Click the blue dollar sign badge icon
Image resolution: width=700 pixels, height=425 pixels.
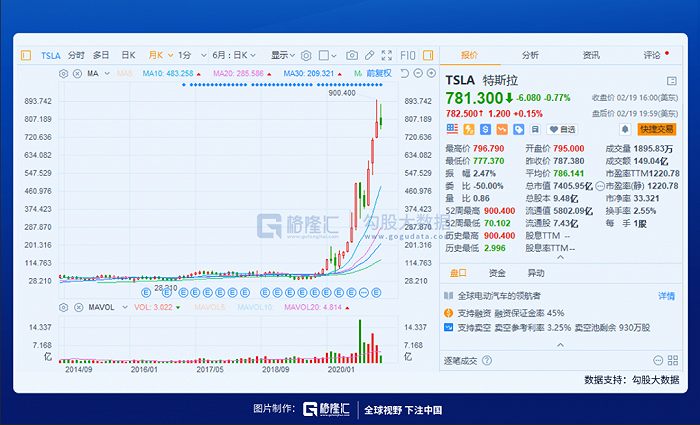485,129
